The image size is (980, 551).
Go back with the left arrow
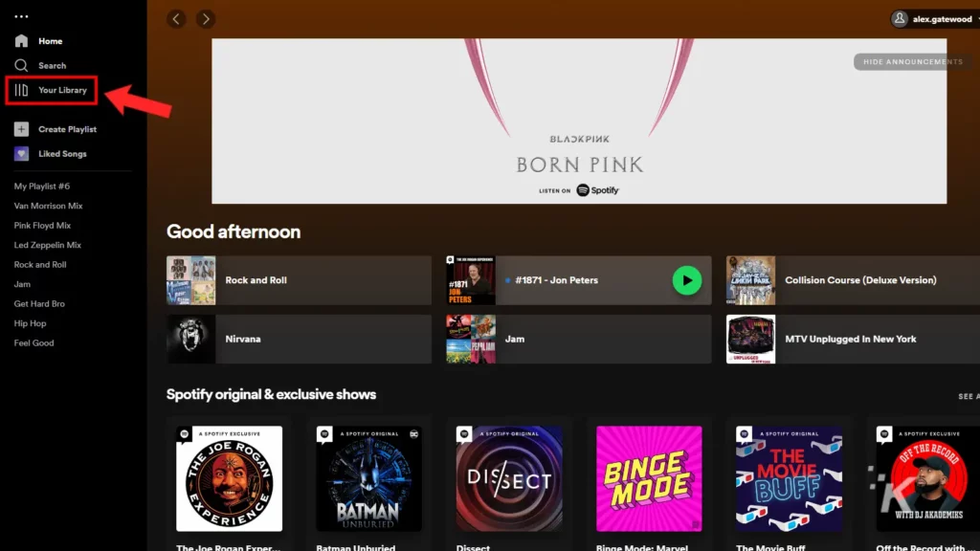(x=176, y=19)
